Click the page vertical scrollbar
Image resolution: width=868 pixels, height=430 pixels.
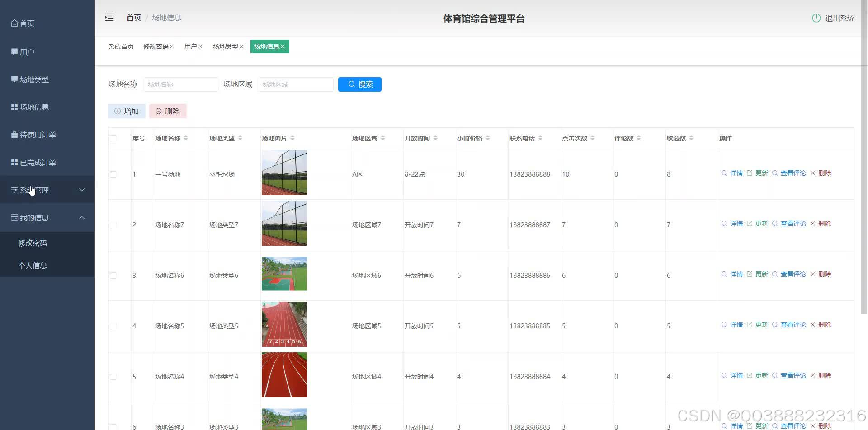click(864, 157)
